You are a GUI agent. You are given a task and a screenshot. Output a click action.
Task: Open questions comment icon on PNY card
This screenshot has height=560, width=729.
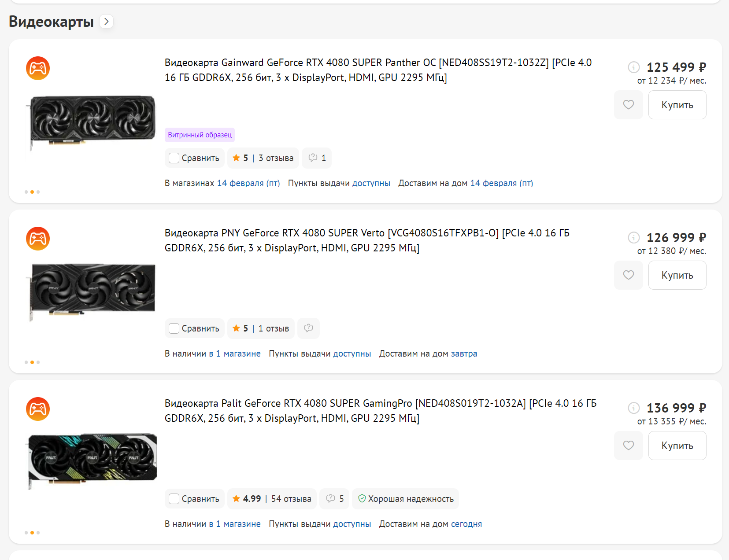point(308,328)
